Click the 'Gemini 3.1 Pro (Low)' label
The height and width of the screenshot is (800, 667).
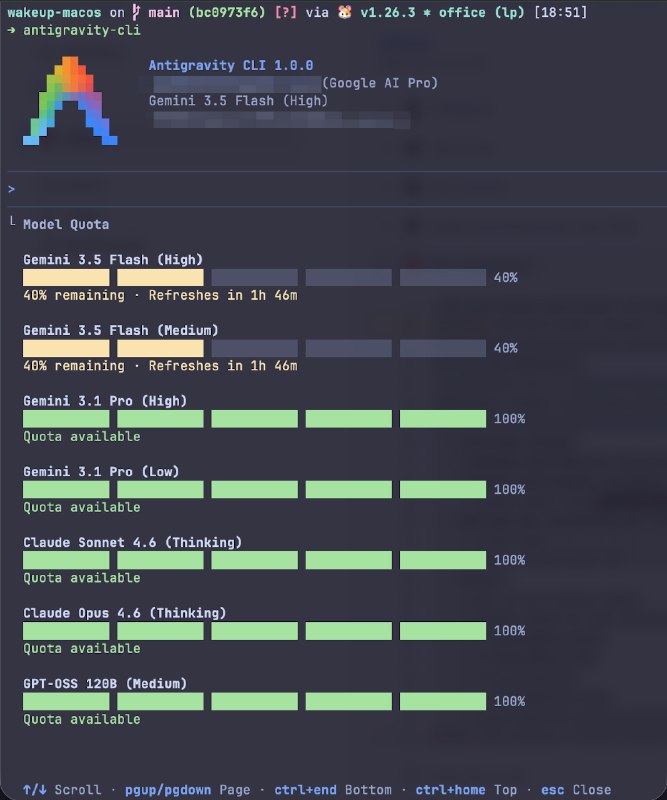(101, 472)
